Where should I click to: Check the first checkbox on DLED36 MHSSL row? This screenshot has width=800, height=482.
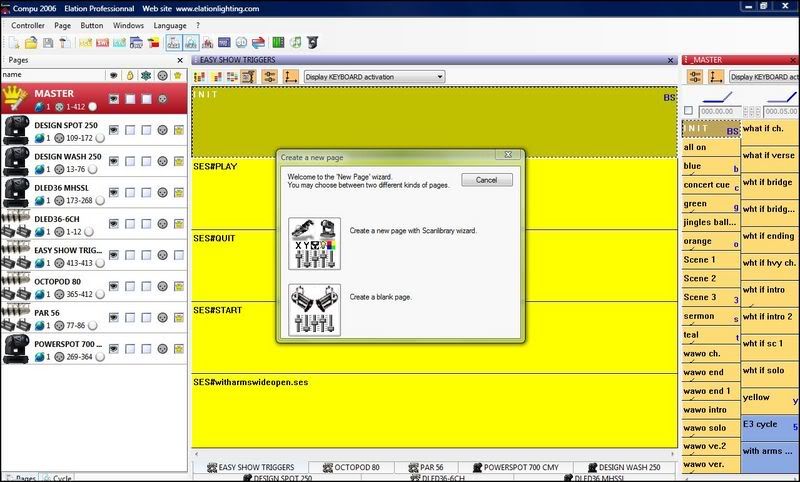point(130,193)
